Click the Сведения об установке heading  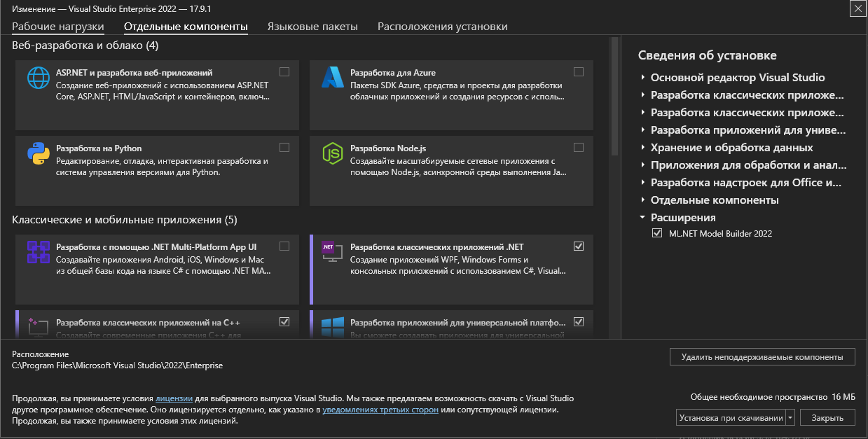[708, 55]
